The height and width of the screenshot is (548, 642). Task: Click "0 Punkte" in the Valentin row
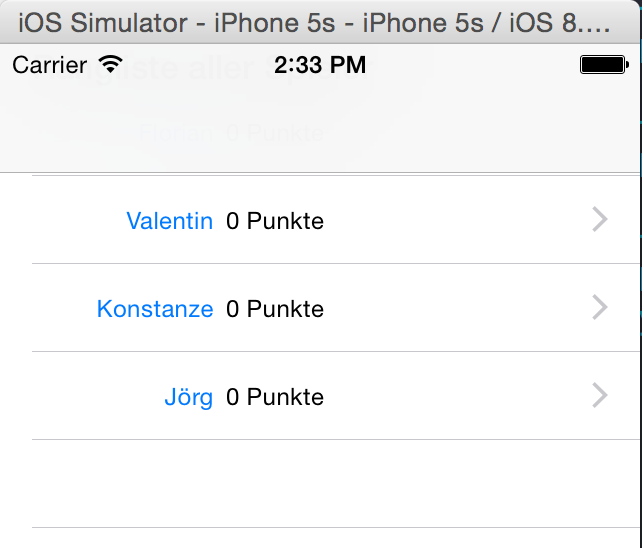coord(275,221)
